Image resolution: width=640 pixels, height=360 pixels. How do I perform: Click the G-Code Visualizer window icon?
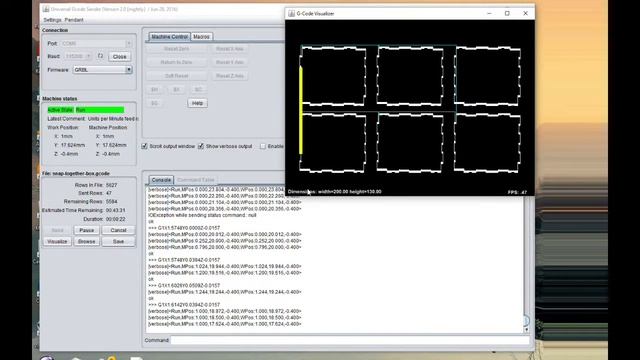[x=291, y=13]
